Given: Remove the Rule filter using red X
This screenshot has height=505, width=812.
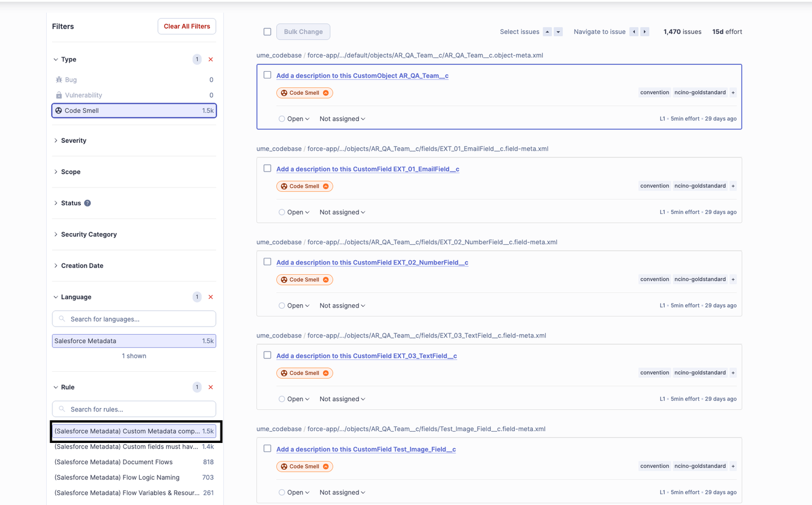Looking at the screenshot, I should coord(211,388).
